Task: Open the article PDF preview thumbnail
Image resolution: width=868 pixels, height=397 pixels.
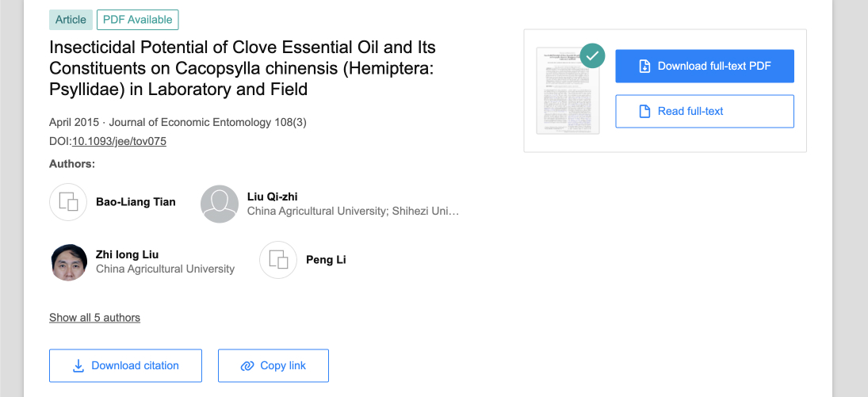Action: (568, 91)
